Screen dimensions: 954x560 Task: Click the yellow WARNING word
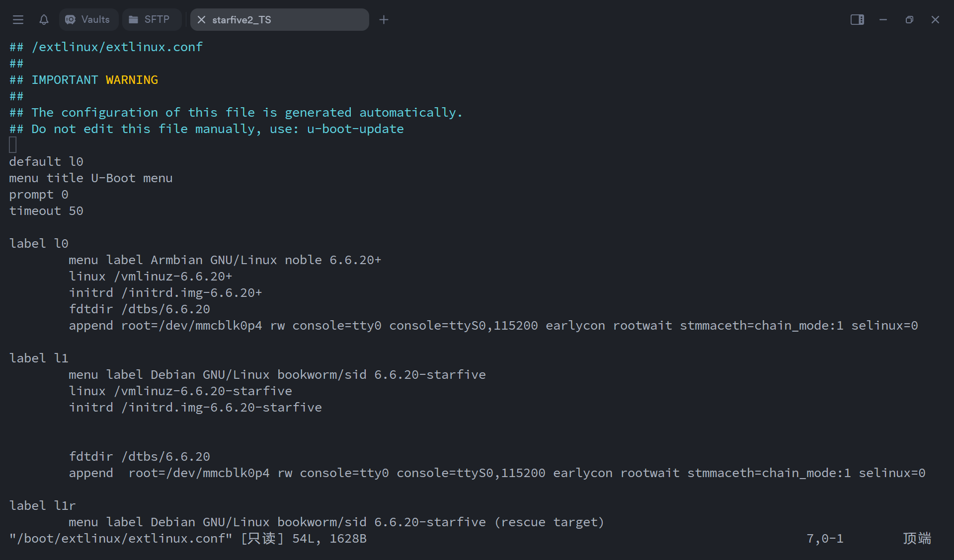click(132, 80)
